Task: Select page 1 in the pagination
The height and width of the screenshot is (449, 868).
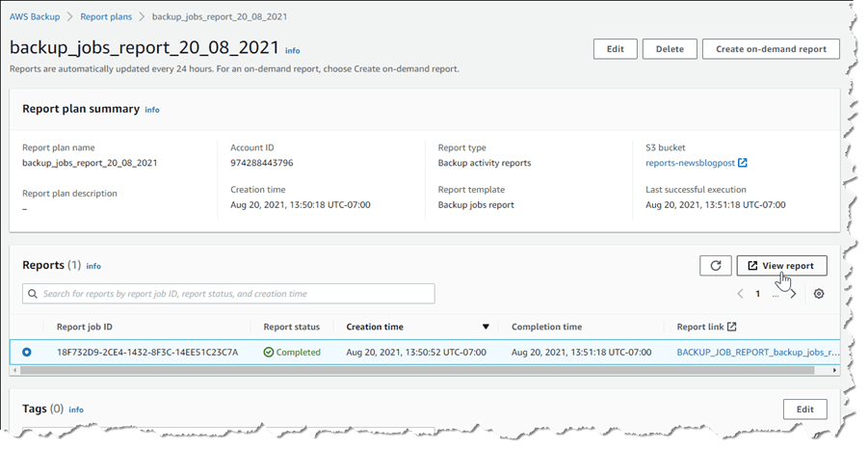Action: pos(758,294)
